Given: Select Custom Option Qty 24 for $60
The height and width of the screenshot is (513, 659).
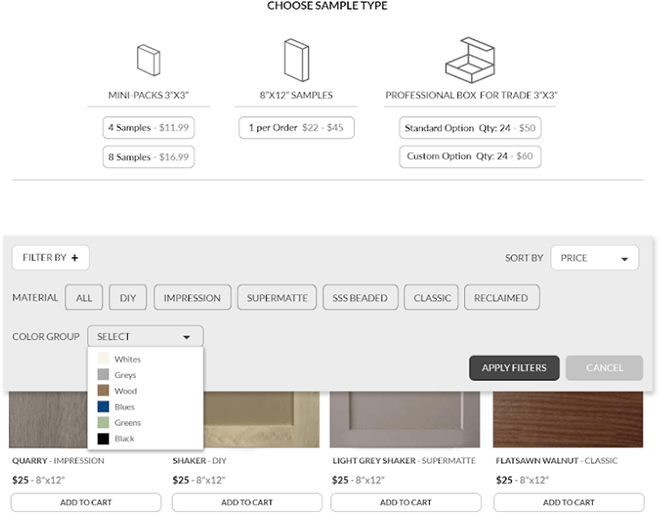Looking at the screenshot, I should click(x=470, y=157).
